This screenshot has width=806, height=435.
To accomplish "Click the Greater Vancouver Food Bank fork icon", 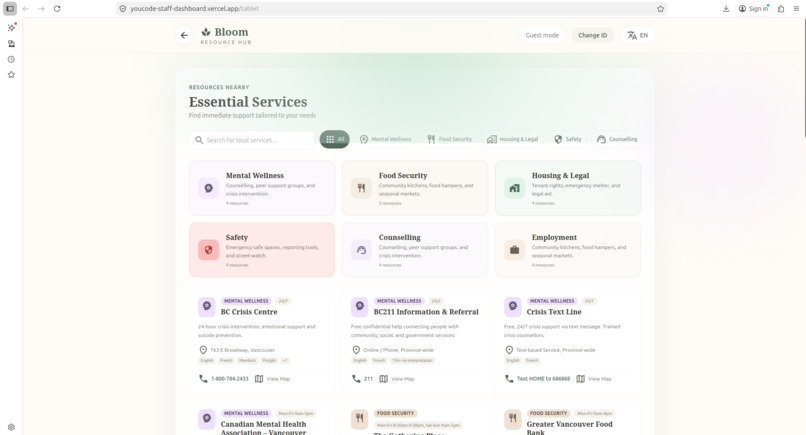I will [512, 419].
